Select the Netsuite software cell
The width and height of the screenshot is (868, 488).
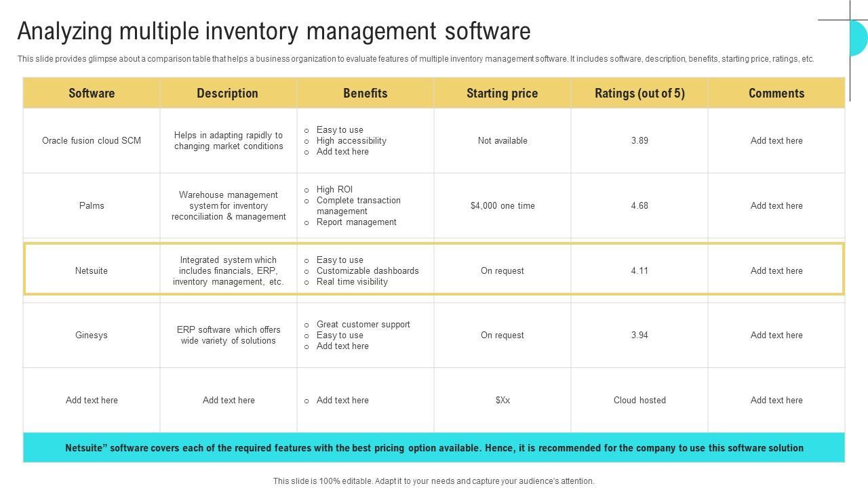click(x=92, y=271)
